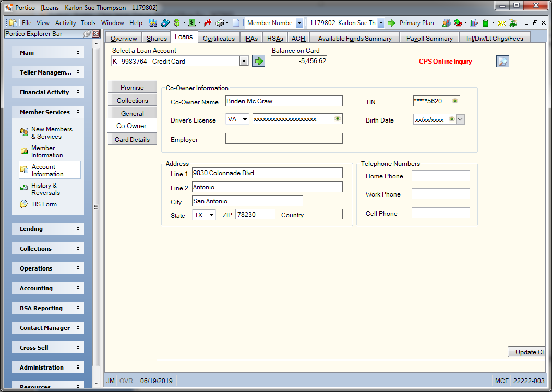Viewport: 552px width, 392px height.
Task: Click the red curved arrow icon
Action: 208,23
